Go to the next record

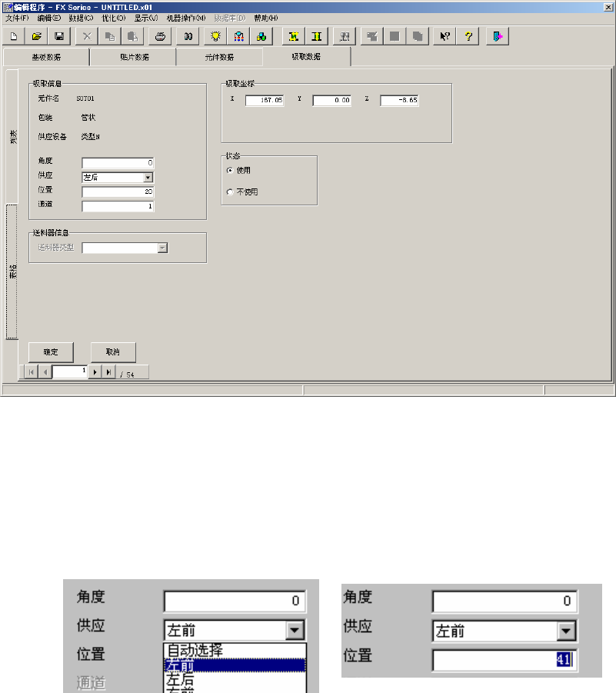pos(95,372)
